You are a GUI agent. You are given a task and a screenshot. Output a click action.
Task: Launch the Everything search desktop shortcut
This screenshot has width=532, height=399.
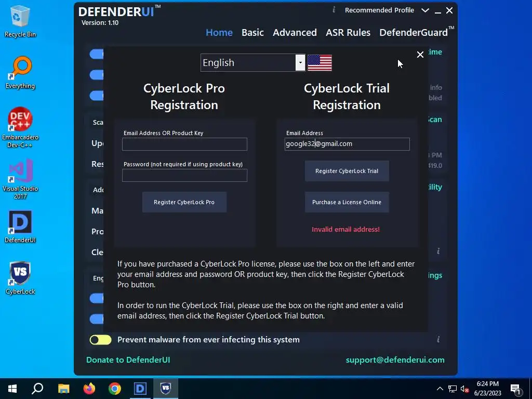20,73
